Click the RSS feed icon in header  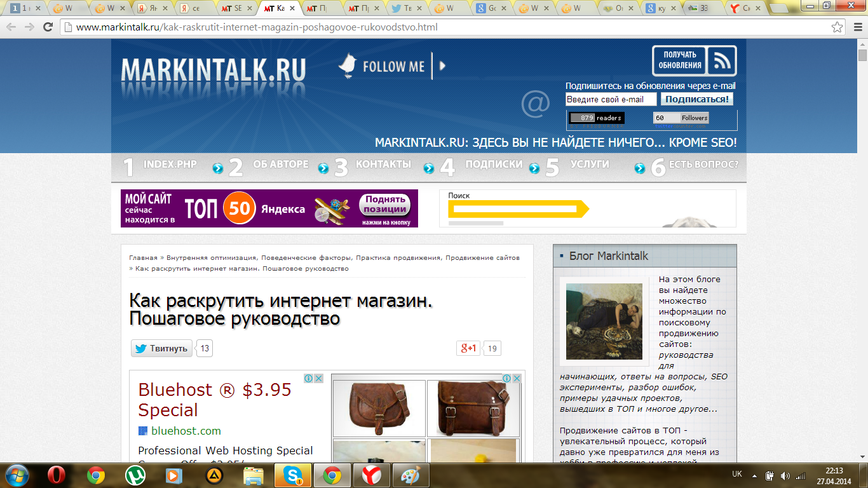pos(722,61)
